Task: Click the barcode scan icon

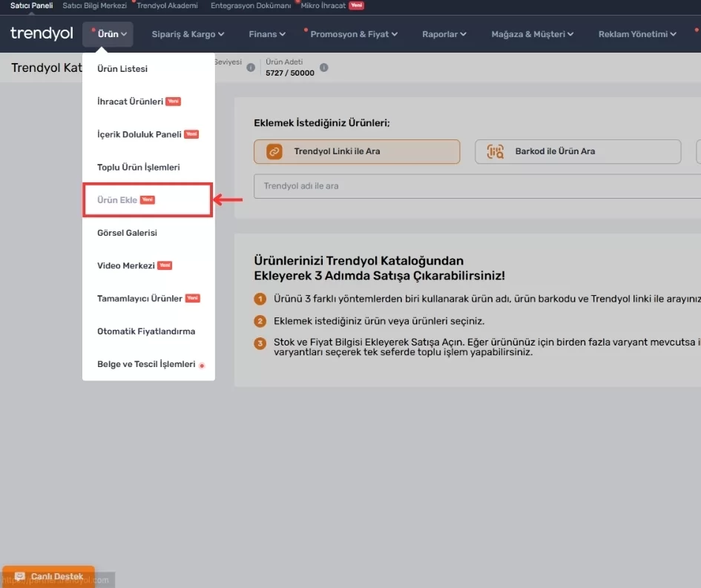Action: 495,151
